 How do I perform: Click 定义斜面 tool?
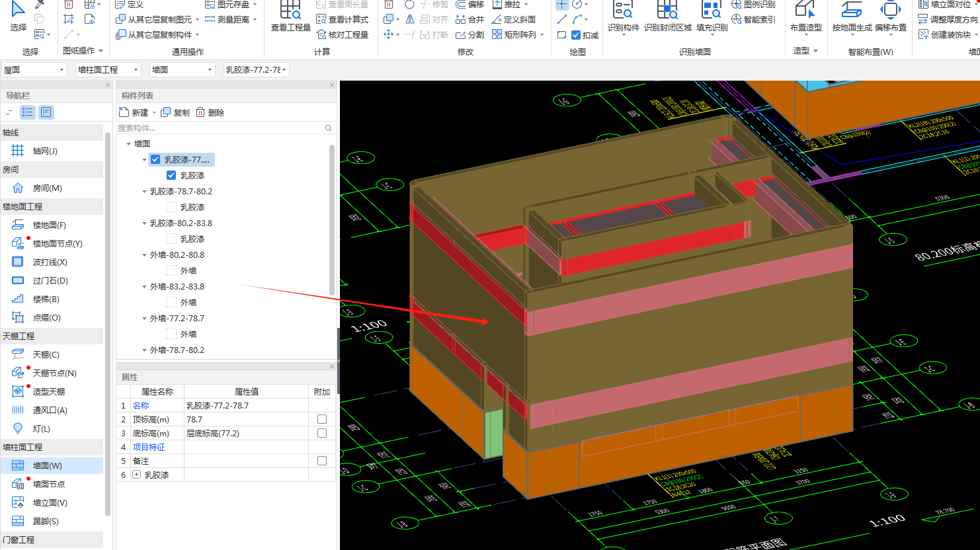(513, 19)
